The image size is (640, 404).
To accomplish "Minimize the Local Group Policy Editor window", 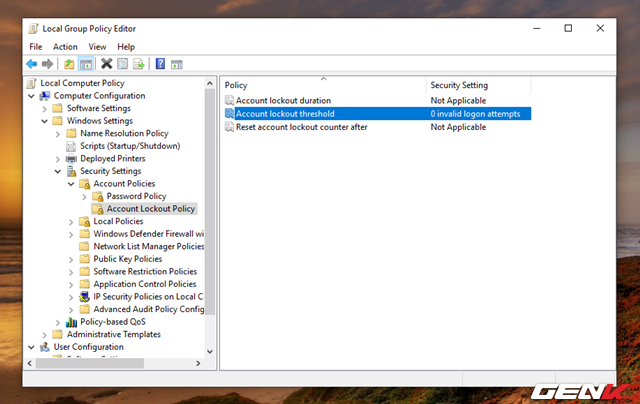I will pyautogui.click(x=537, y=28).
